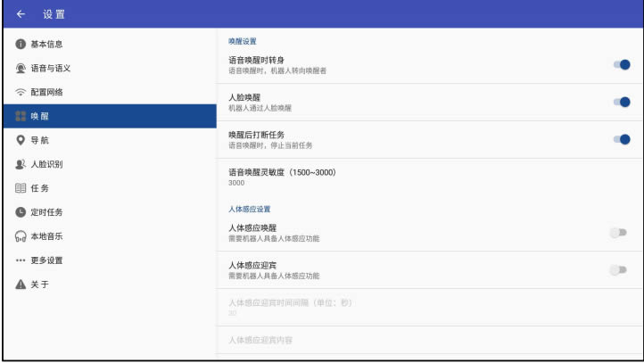Viewport: 644px width, 363px height.
Task: Turn off the 人脸唤醒 toggle
Action: pos(621,102)
